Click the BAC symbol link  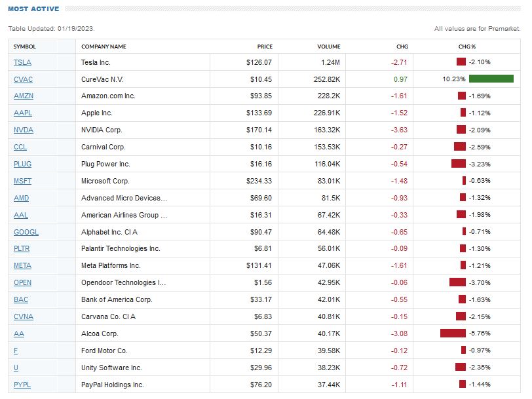(21, 300)
